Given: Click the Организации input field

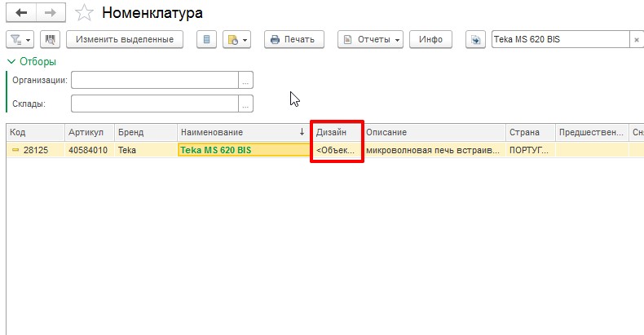Looking at the screenshot, I should (155, 80).
